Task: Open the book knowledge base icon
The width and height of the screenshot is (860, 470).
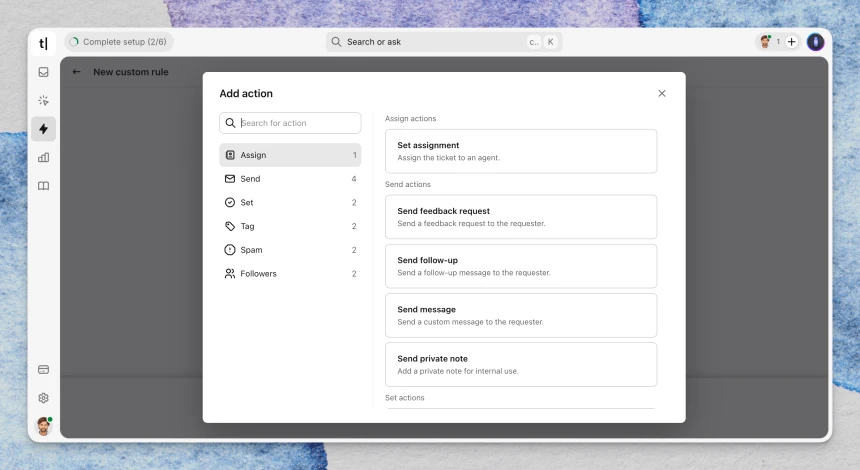Action: pos(43,186)
